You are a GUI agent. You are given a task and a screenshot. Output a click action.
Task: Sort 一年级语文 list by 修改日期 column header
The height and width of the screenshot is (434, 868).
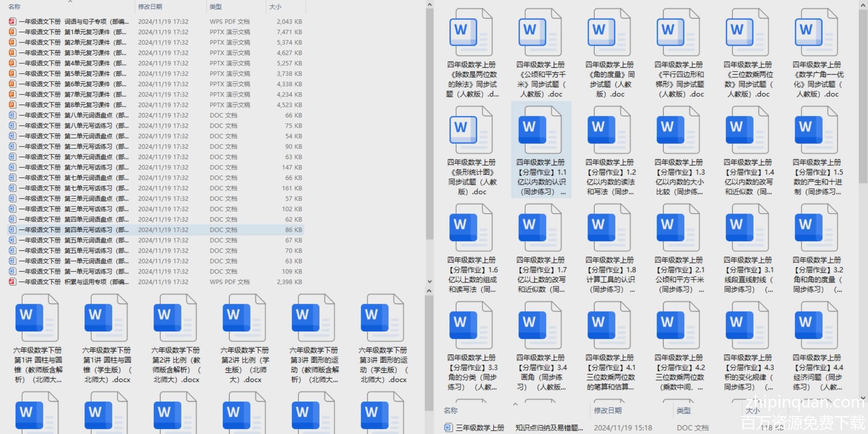(150, 7)
